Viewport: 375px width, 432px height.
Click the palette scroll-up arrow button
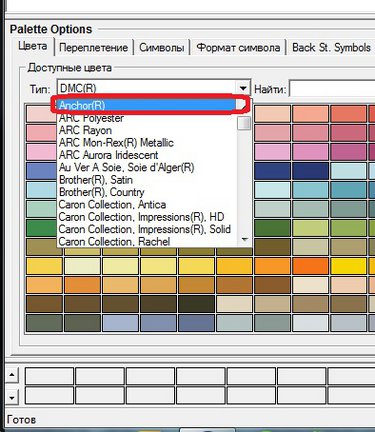pyautogui.click(x=12, y=376)
